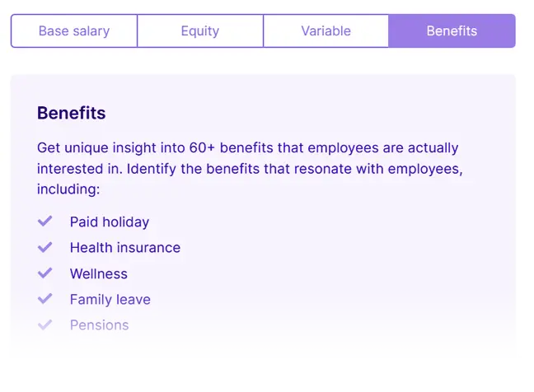Switch to the Base salary tab
The image size is (534, 392).
[x=74, y=31]
